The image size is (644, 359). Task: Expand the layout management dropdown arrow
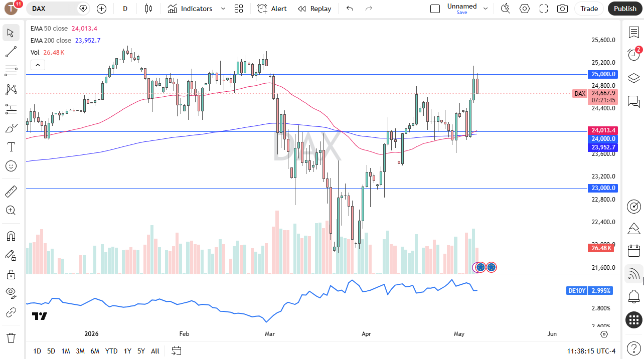(485, 9)
